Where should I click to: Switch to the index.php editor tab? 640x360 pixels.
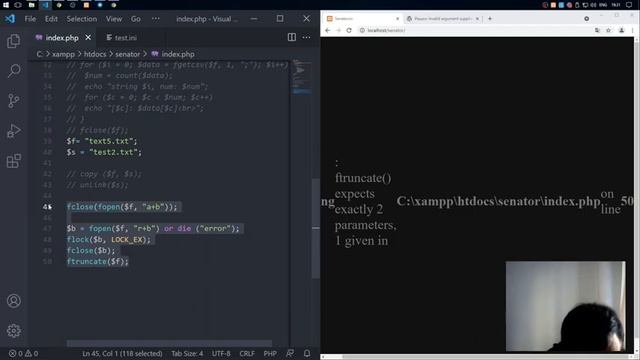click(62, 38)
